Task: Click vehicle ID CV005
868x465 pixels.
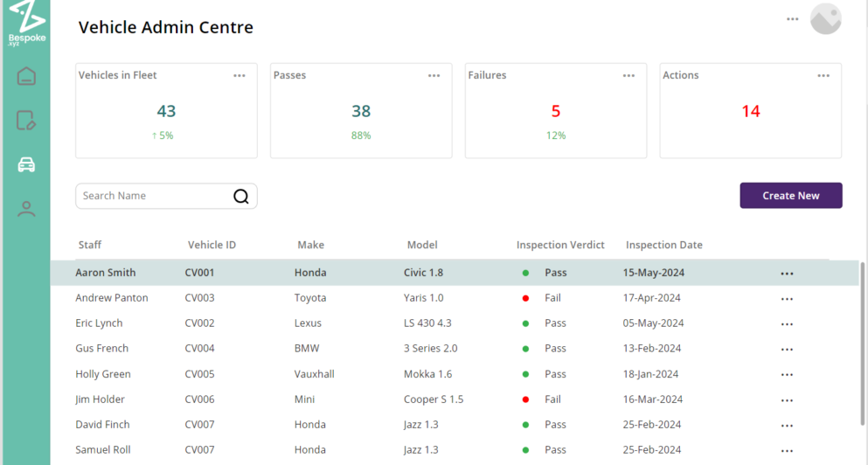Action: [199, 374]
